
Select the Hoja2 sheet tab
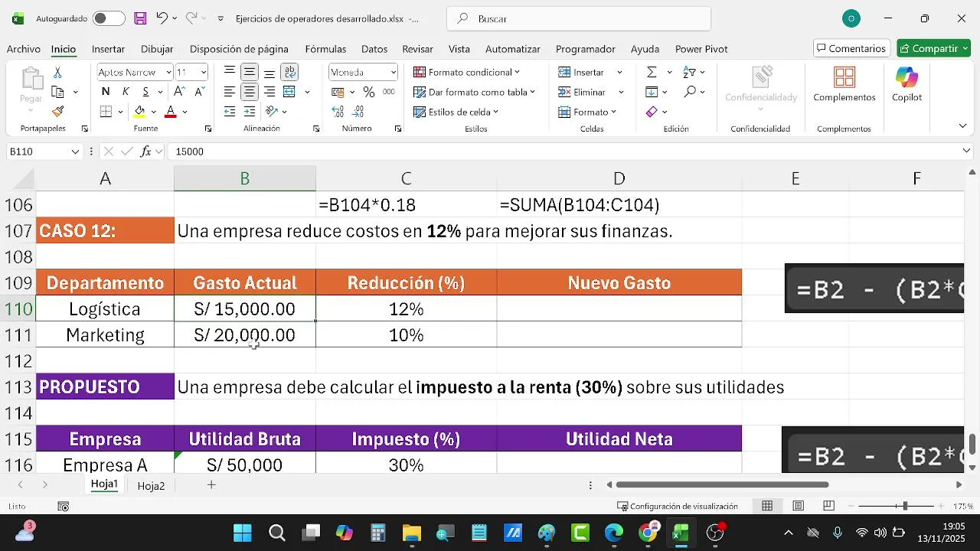(x=151, y=485)
